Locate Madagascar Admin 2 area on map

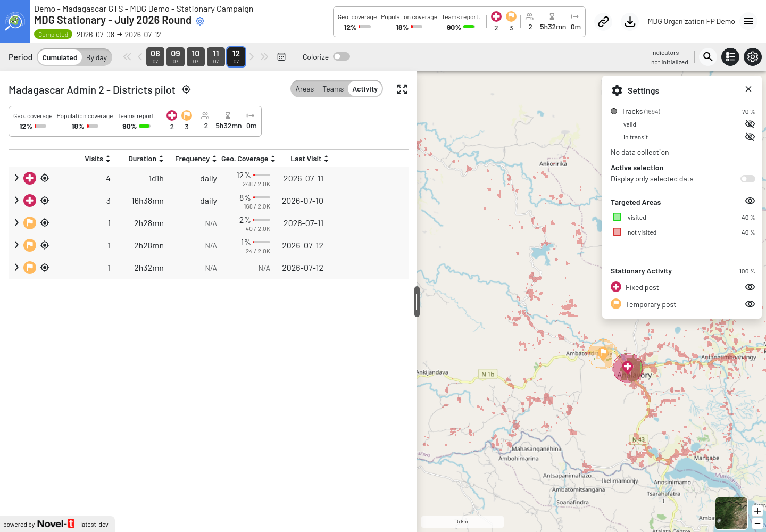click(186, 89)
